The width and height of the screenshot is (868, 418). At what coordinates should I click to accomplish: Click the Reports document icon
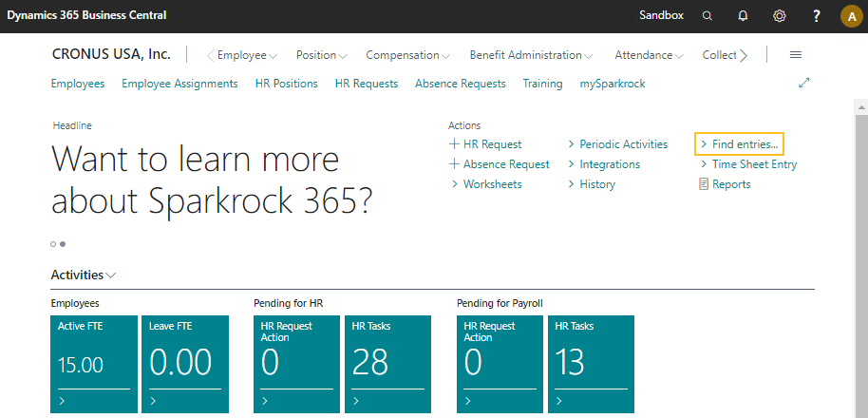(704, 184)
